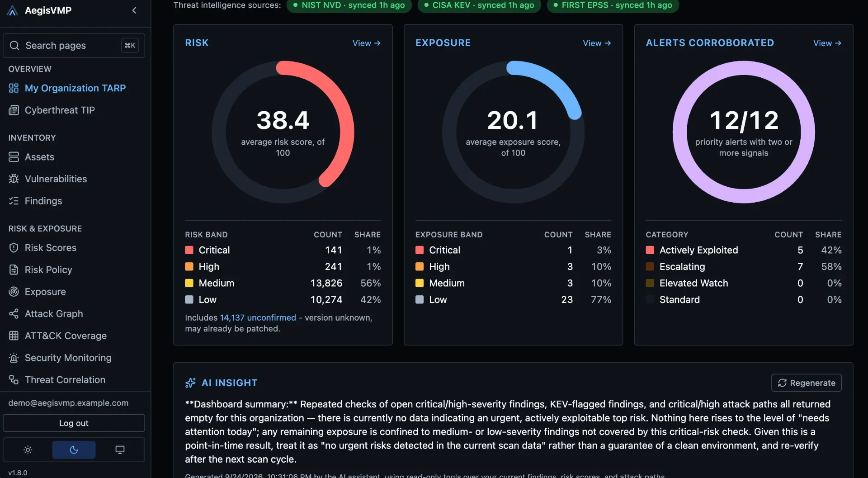Click the ATT&CK Coverage grid icon
Viewport: 868px width, 478px height.
pos(14,336)
